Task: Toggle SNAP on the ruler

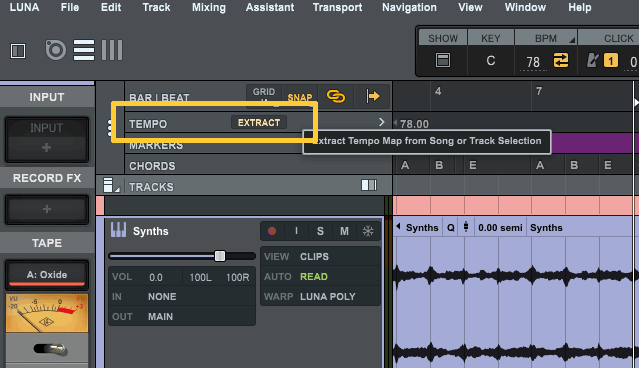Action: click(x=300, y=97)
